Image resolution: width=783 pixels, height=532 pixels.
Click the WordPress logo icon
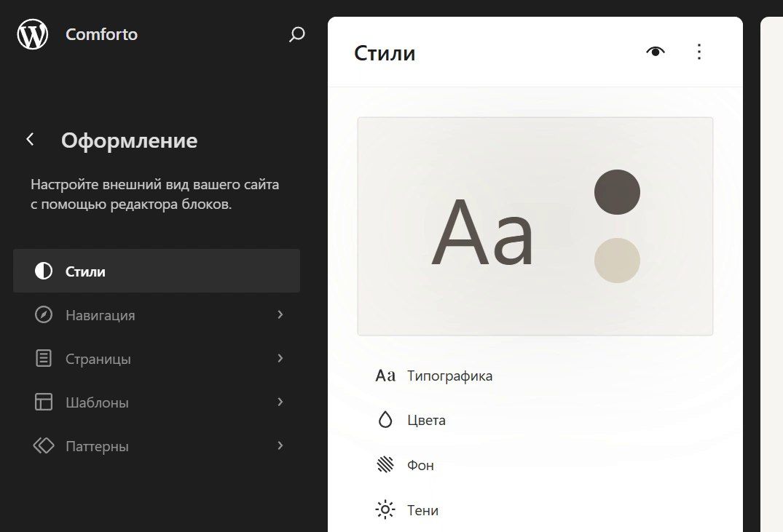coord(33,34)
